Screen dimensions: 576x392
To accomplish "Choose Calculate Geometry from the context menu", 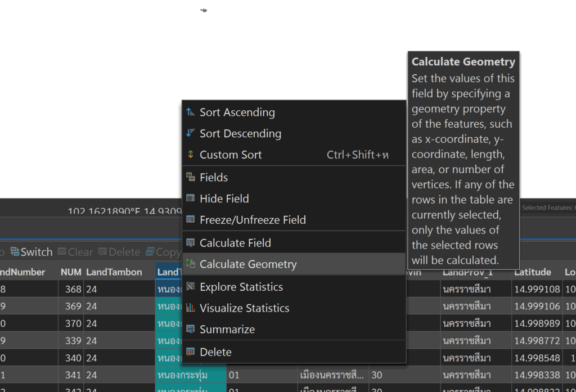I will [248, 264].
